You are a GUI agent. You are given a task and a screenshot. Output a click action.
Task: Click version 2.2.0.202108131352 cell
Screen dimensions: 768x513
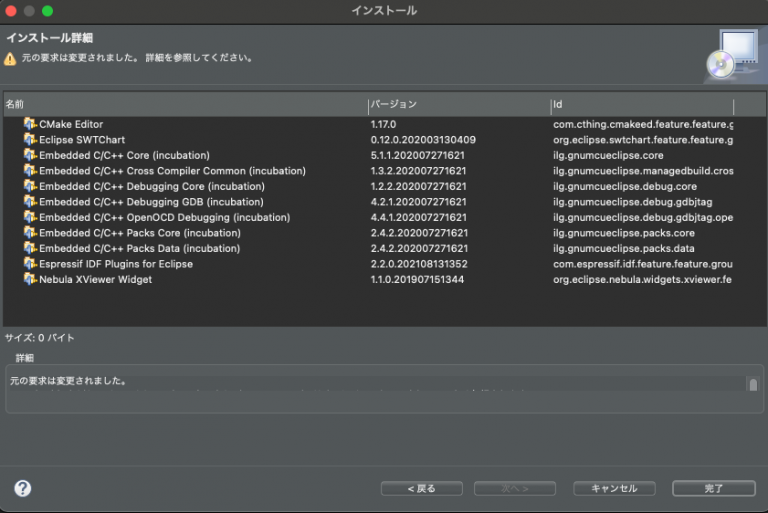pos(419,264)
